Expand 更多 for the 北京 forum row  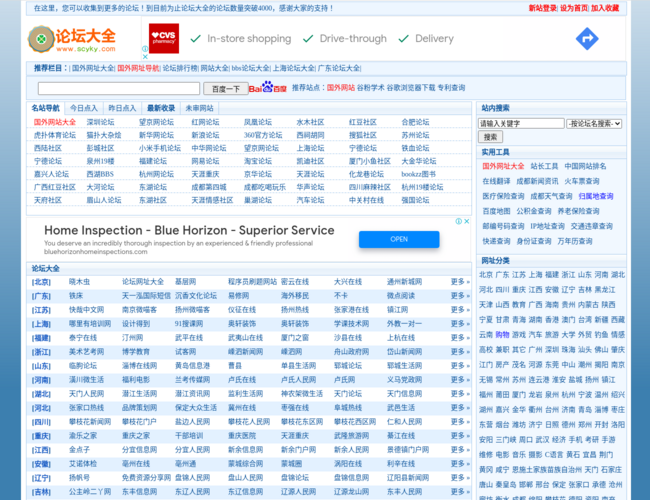click(459, 282)
